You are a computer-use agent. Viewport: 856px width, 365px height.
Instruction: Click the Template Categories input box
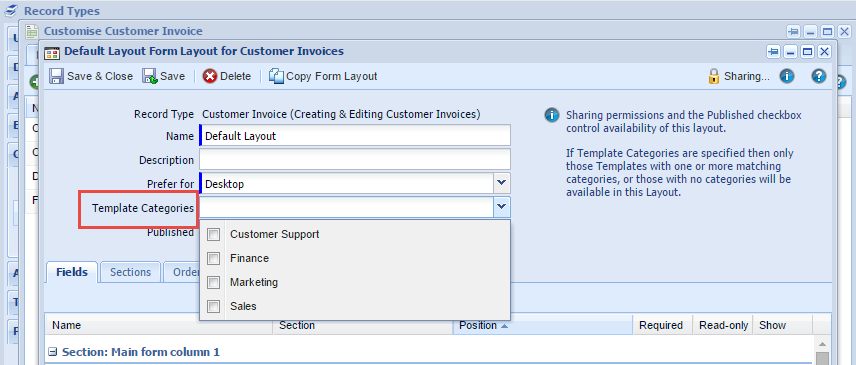347,207
